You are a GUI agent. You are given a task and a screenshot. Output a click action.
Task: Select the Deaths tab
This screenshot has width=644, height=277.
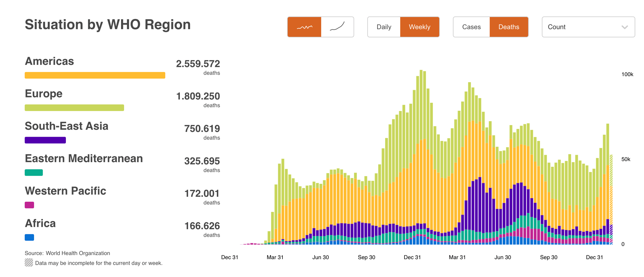(x=509, y=27)
